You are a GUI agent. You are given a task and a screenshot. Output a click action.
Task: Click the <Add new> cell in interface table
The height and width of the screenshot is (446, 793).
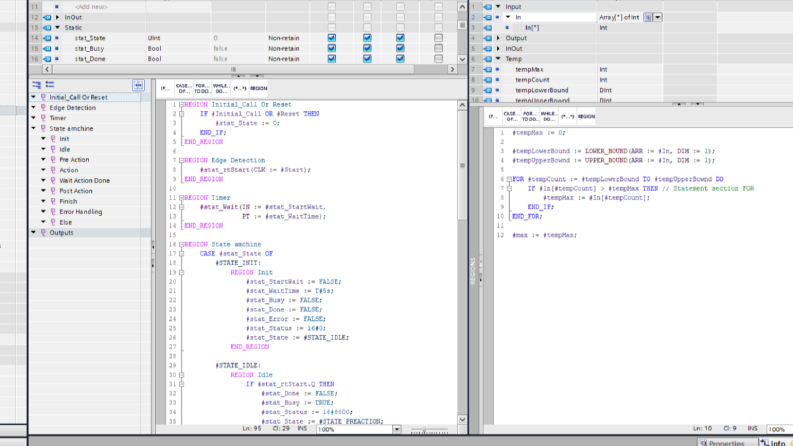point(91,7)
